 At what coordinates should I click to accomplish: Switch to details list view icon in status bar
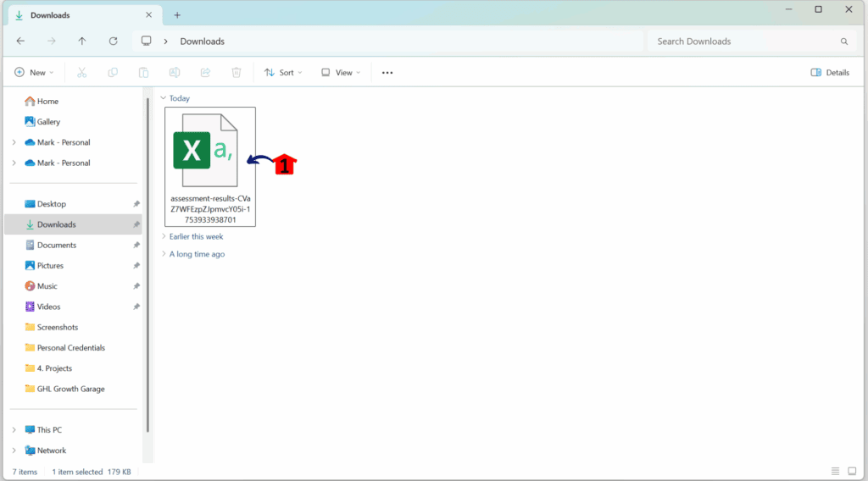835,471
